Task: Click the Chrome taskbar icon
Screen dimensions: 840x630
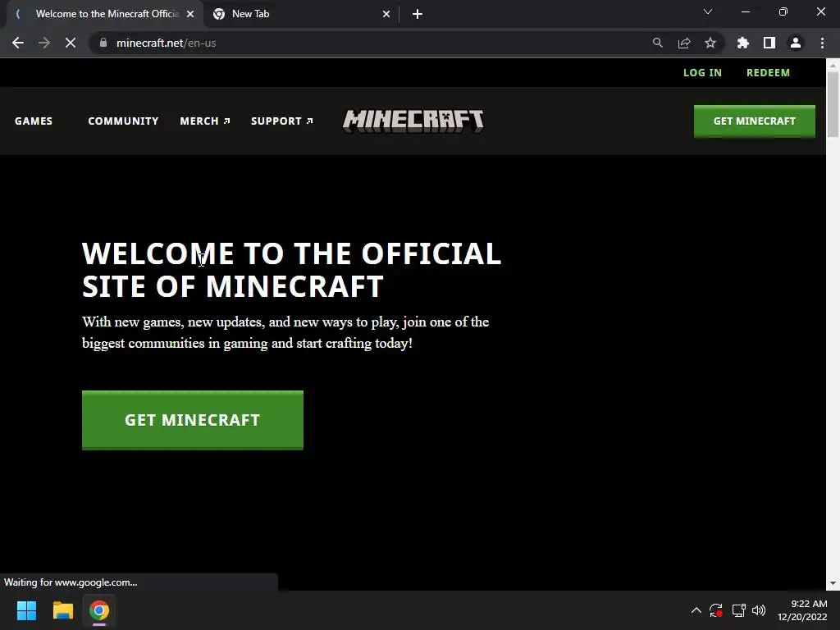Action: [99, 610]
